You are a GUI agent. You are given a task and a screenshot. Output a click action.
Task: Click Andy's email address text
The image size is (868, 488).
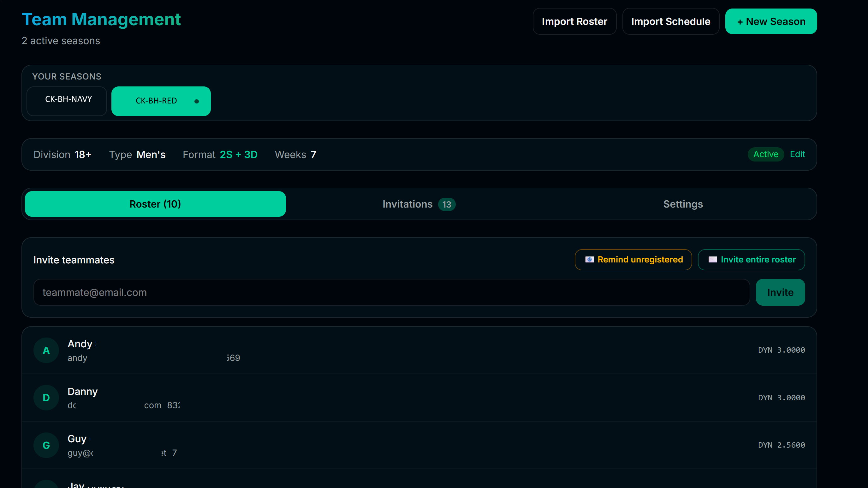[x=78, y=358]
